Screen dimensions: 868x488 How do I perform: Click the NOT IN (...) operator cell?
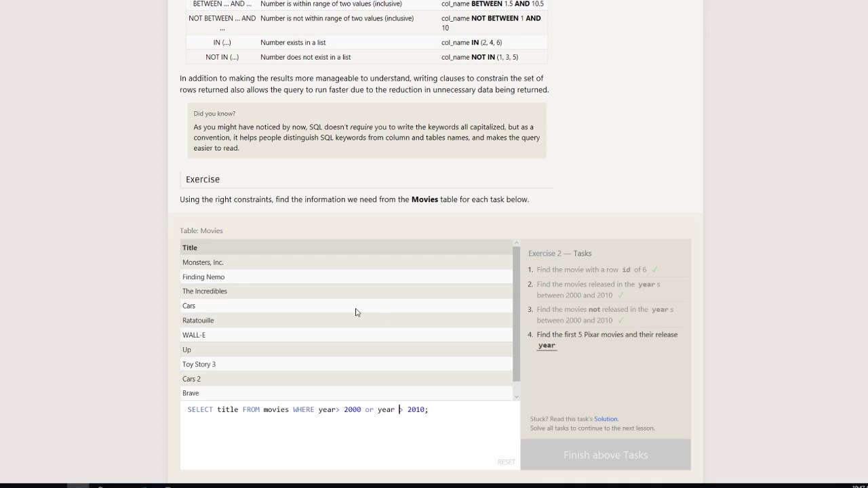pos(222,57)
